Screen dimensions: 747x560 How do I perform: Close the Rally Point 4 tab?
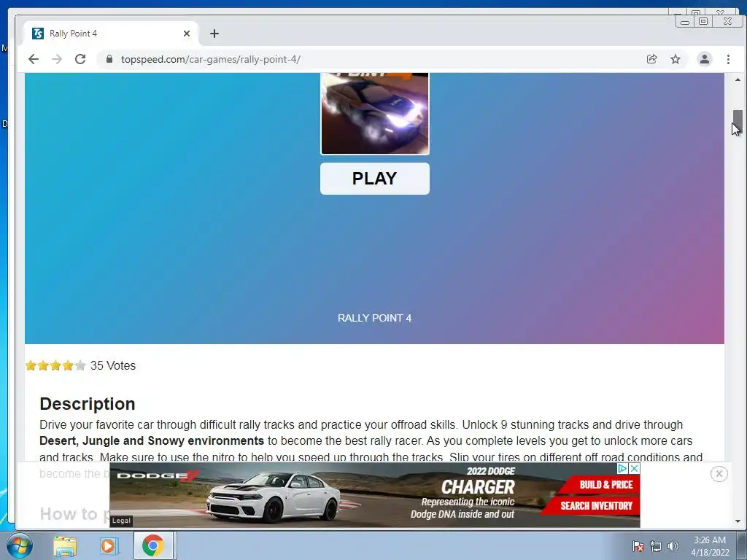(187, 34)
